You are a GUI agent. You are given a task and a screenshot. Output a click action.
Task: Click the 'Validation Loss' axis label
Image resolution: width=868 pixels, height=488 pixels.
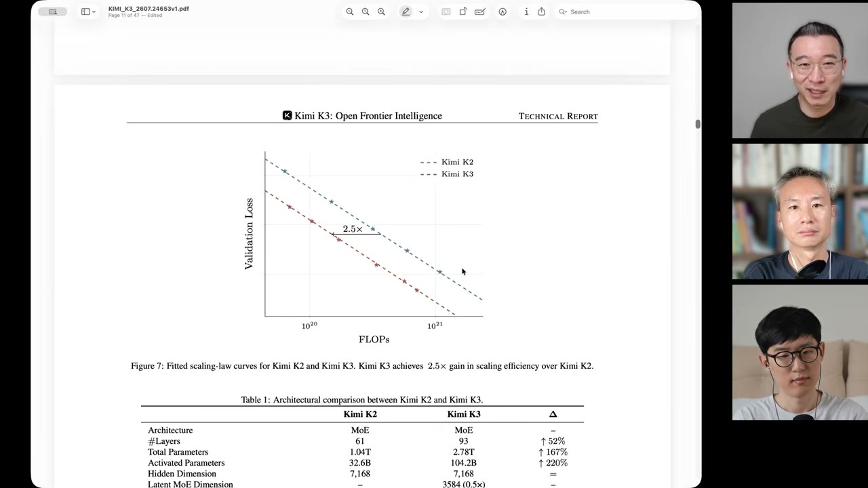249,234
